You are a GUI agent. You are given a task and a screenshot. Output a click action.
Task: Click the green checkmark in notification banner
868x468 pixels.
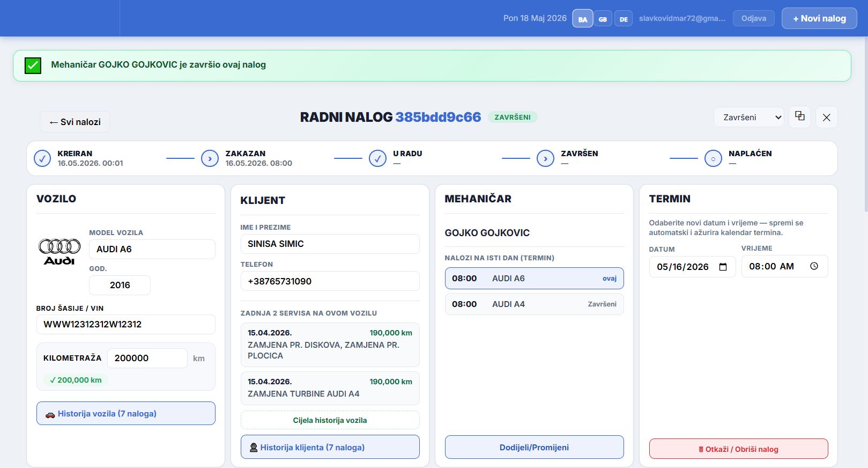[33, 65]
